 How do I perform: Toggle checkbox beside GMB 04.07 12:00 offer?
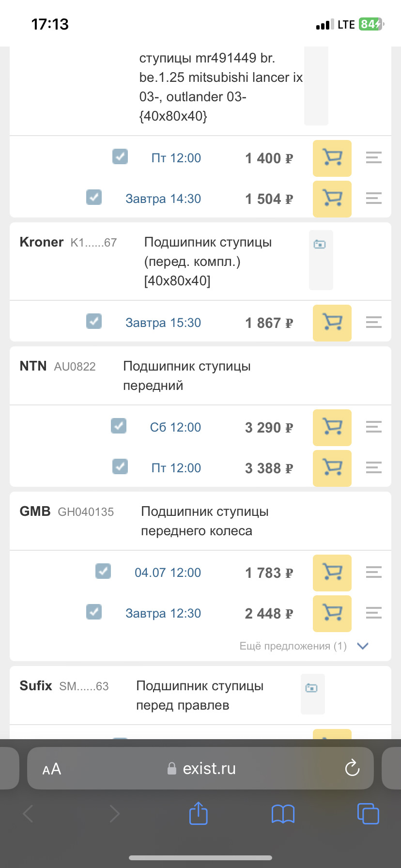pos(103,571)
